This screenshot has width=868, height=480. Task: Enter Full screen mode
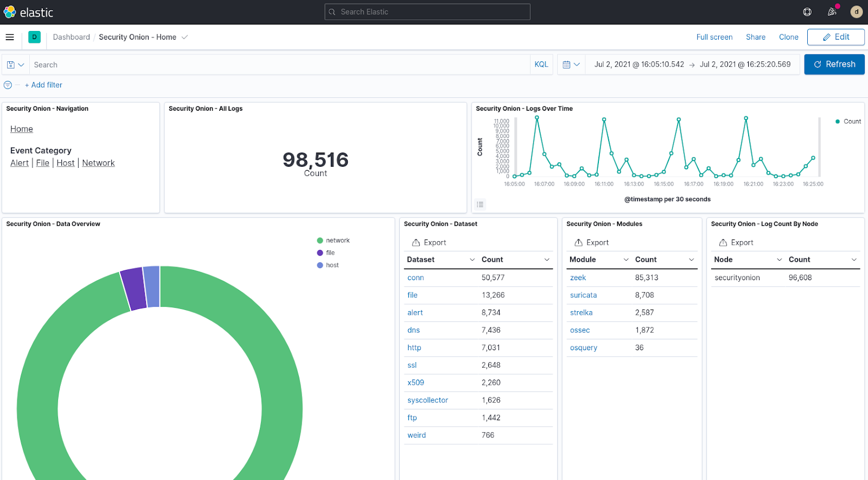(714, 37)
